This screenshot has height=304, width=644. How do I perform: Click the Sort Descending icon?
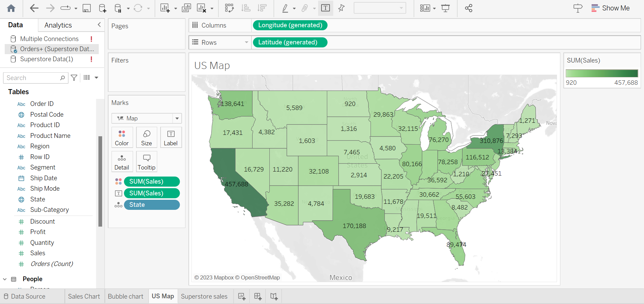[262, 8]
